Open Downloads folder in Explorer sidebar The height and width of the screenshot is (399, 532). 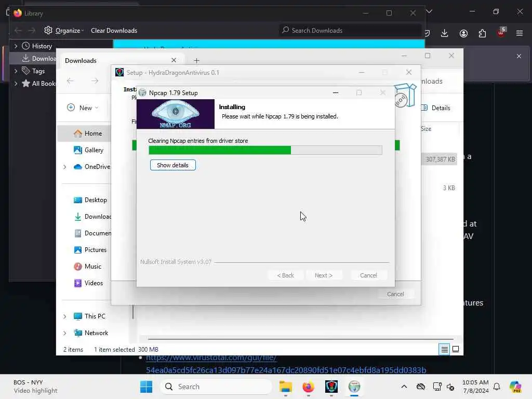(92, 217)
